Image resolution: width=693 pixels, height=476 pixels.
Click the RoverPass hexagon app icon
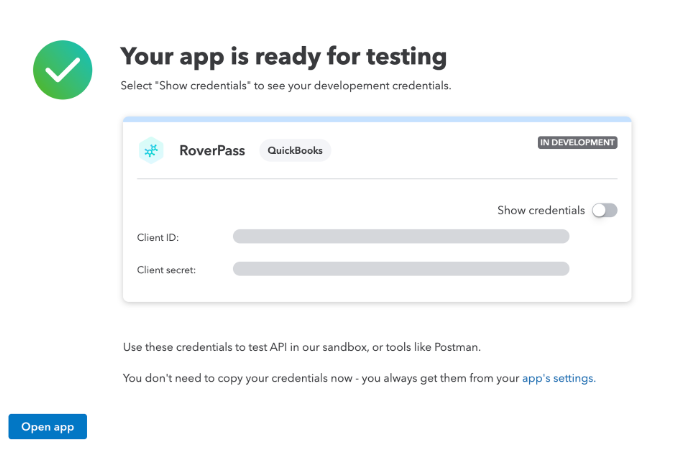tap(151, 150)
